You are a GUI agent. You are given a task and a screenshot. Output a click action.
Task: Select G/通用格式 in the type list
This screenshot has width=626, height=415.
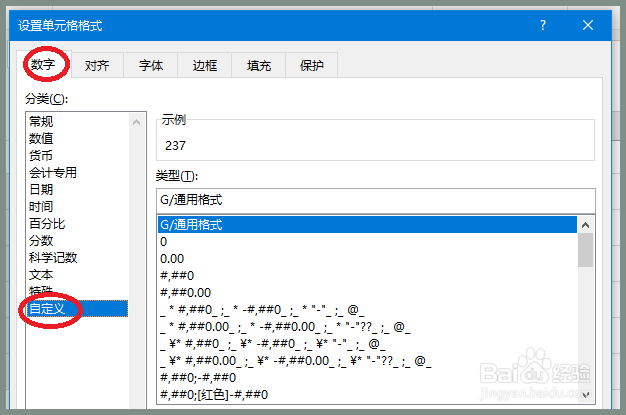click(367, 224)
